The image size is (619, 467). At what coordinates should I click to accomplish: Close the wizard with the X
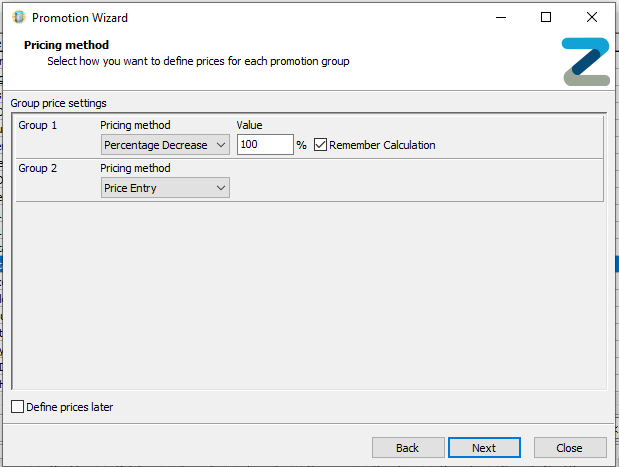tap(592, 17)
